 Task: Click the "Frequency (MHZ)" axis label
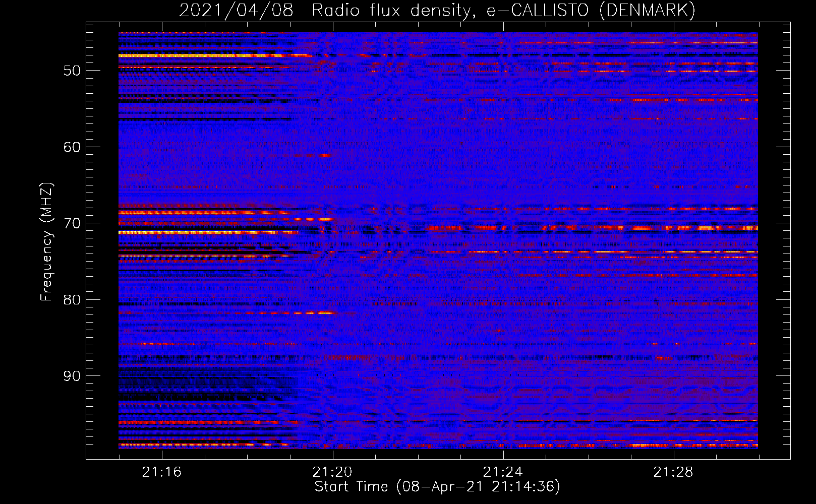click(46, 242)
